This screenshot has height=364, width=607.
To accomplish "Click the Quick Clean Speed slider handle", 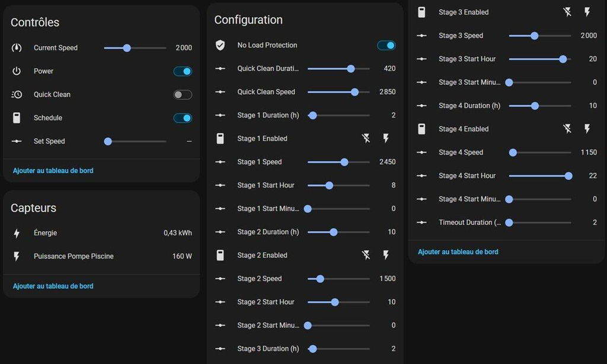I will click(354, 92).
